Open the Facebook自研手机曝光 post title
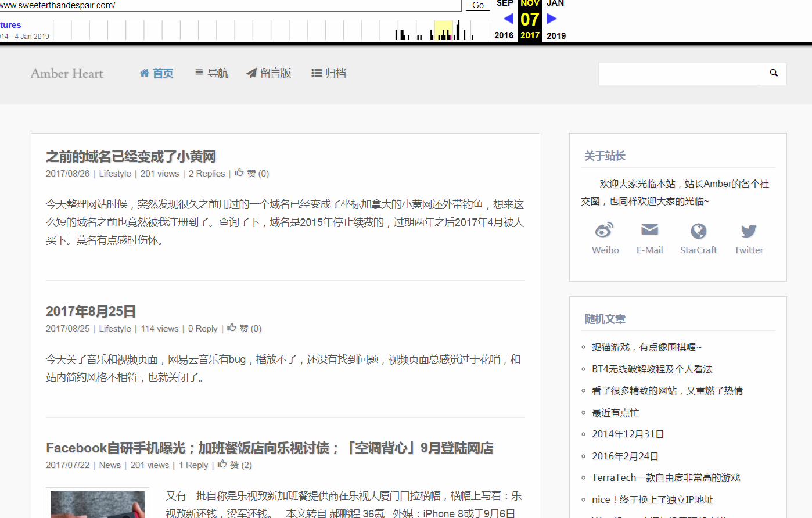Image resolution: width=812 pixels, height=518 pixels. pyautogui.click(x=270, y=448)
